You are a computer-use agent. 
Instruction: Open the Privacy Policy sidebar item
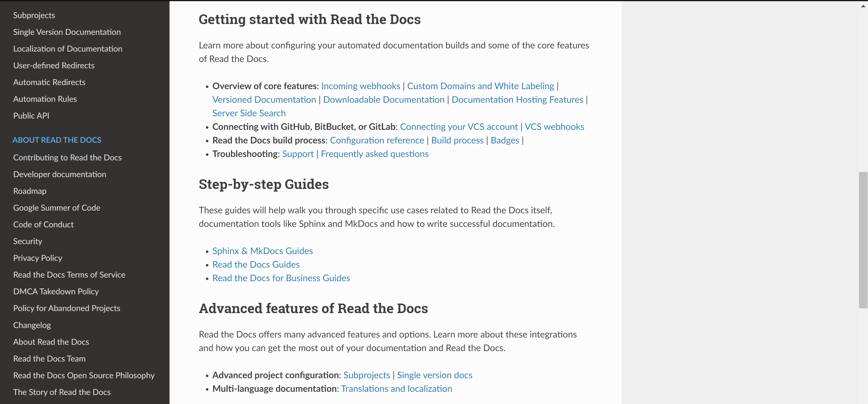point(37,258)
